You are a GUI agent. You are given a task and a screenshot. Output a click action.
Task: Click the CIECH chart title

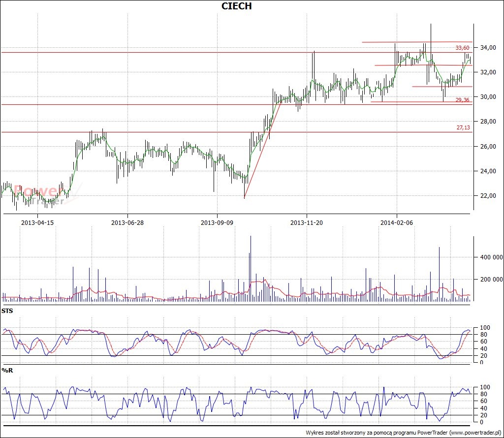coord(237,6)
